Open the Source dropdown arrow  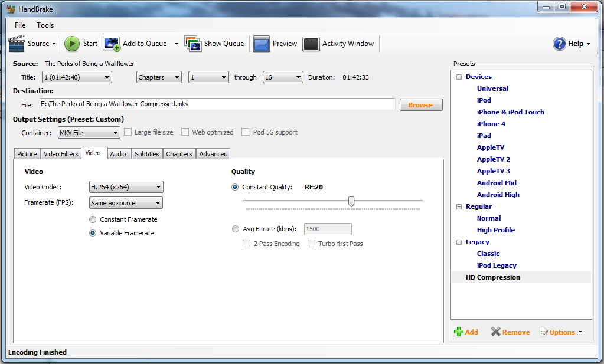pos(54,44)
